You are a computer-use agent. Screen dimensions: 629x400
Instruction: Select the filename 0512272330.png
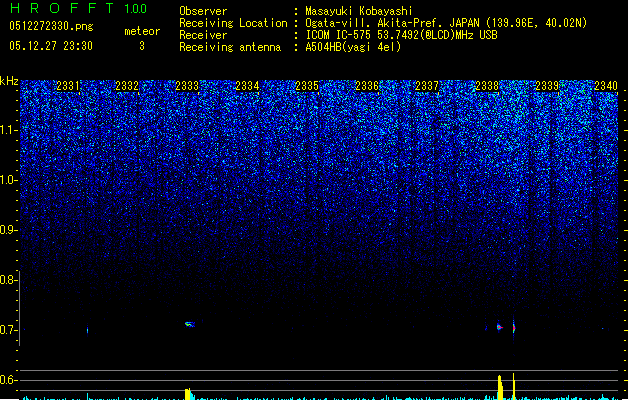click(x=51, y=26)
